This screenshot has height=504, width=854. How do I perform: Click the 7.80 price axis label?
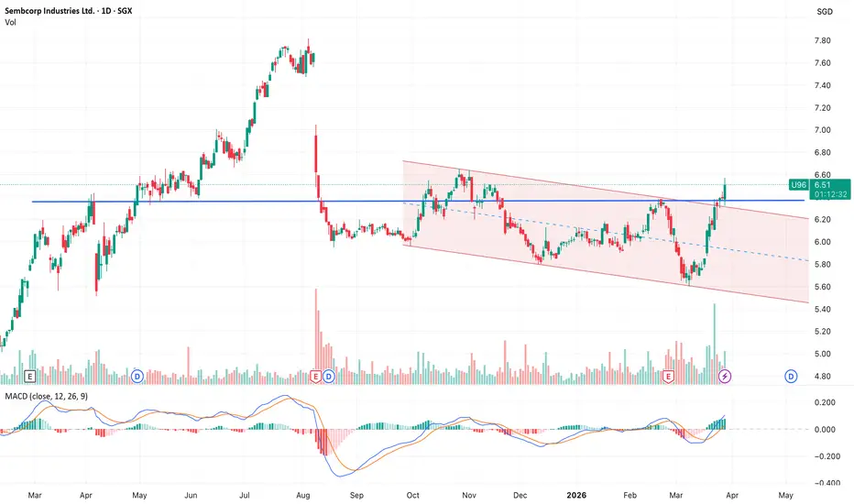point(822,41)
